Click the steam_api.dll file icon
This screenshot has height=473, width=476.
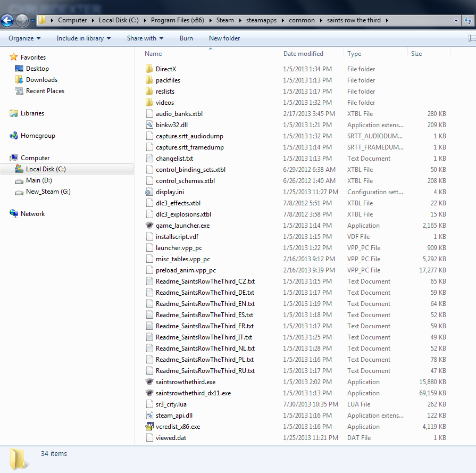[149, 416]
